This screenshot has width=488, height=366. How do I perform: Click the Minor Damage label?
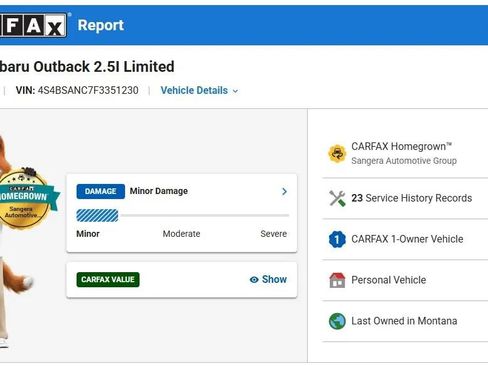tap(159, 191)
